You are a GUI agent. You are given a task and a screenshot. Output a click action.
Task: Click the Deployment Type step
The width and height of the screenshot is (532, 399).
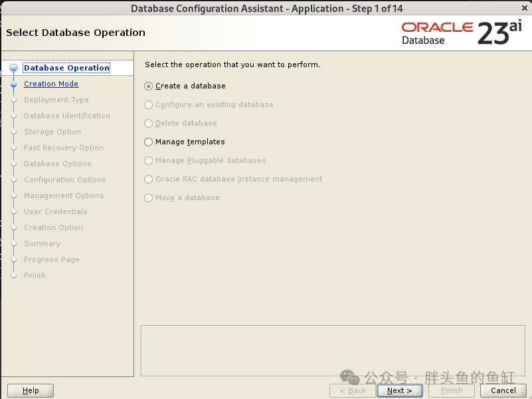[56, 100]
